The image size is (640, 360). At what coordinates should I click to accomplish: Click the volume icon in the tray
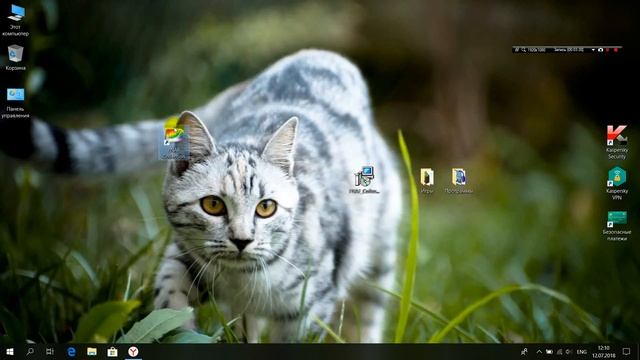pos(569,351)
